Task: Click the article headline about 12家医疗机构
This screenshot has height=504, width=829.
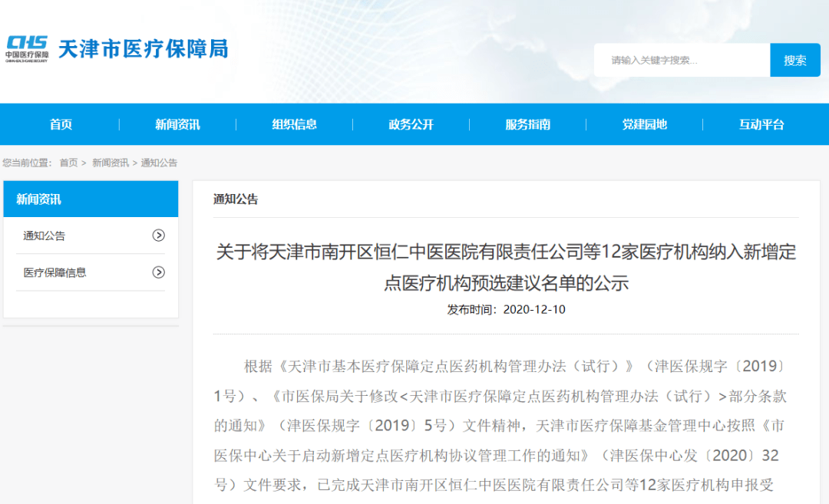Action: tap(506, 267)
